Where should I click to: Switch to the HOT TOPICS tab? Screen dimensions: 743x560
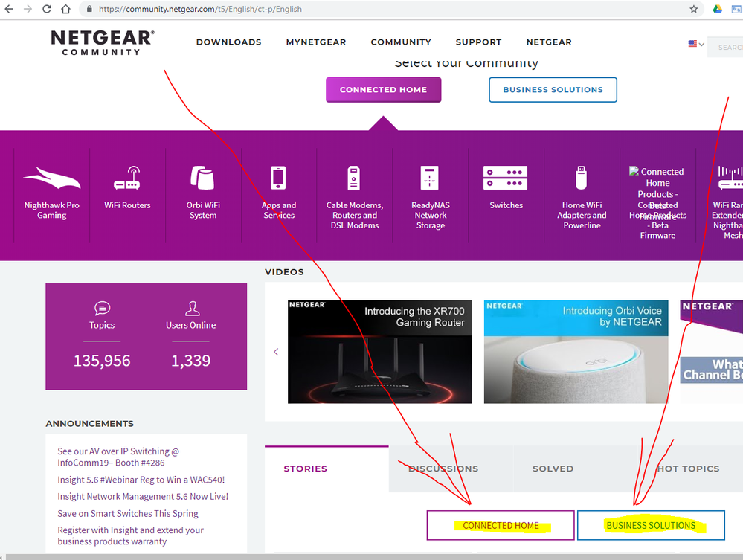688,469
